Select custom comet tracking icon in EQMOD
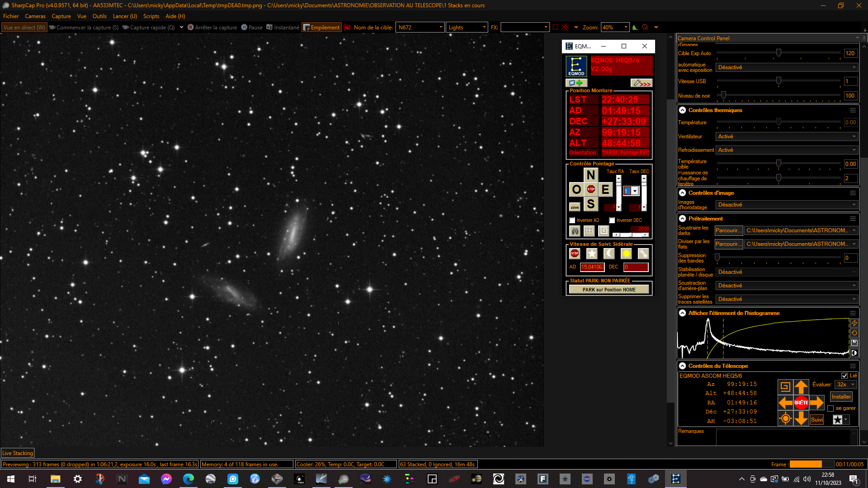This screenshot has width=868, height=488. tap(643, 253)
